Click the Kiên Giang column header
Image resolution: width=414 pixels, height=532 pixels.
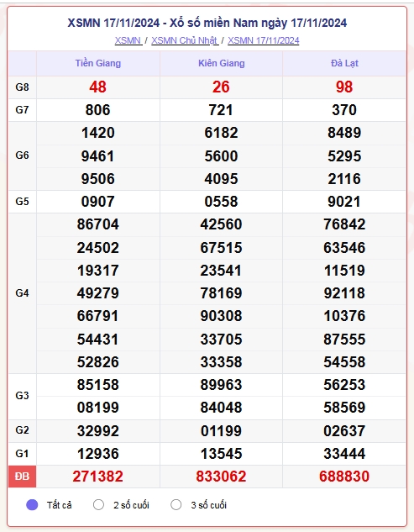pos(222,63)
